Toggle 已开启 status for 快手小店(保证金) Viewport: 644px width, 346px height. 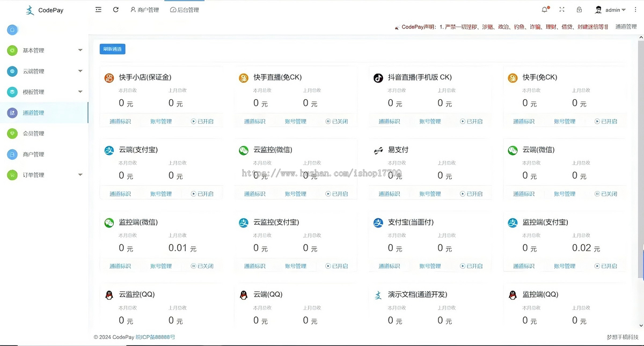click(202, 121)
